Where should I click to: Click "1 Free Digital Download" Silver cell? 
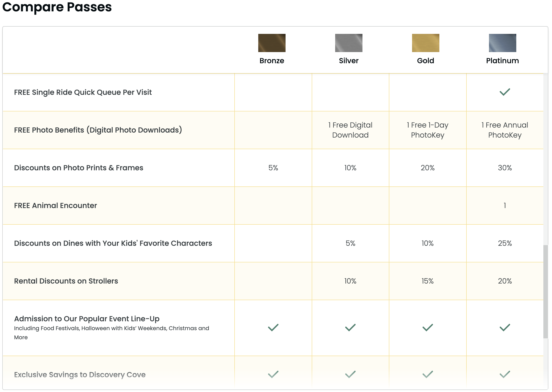pyautogui.click(x=350, y=130)
